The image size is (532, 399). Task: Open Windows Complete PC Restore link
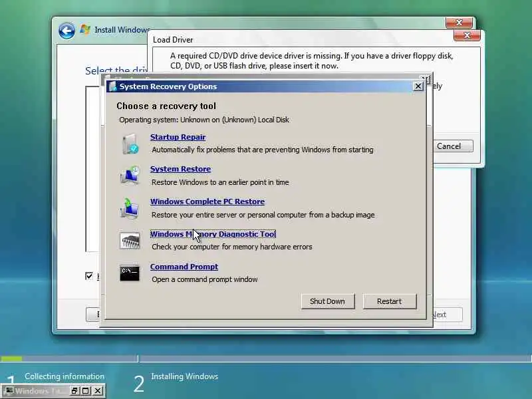pyautogui.click(x=207, y=201)
